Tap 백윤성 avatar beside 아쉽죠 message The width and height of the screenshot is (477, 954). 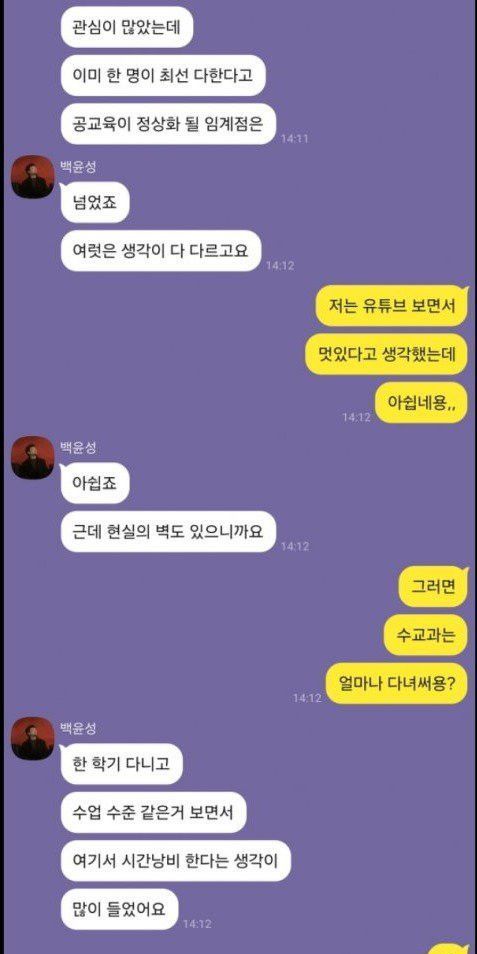point(33,458)
